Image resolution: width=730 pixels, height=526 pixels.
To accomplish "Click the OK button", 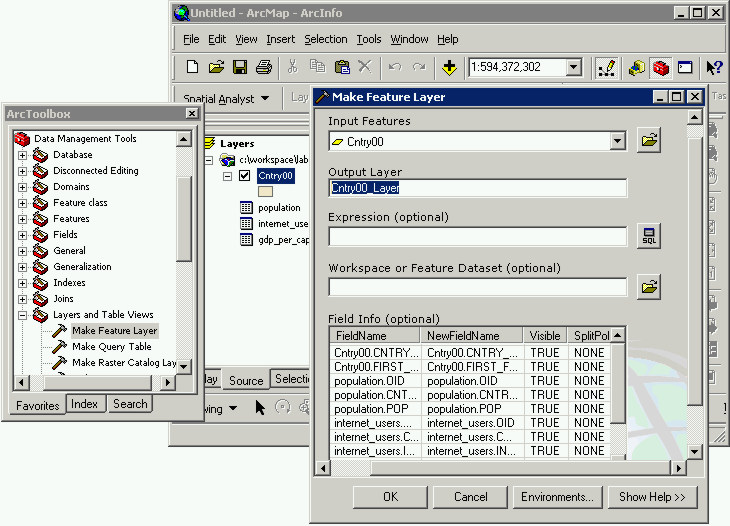I will pyautogui.click(x=390, y=497).
